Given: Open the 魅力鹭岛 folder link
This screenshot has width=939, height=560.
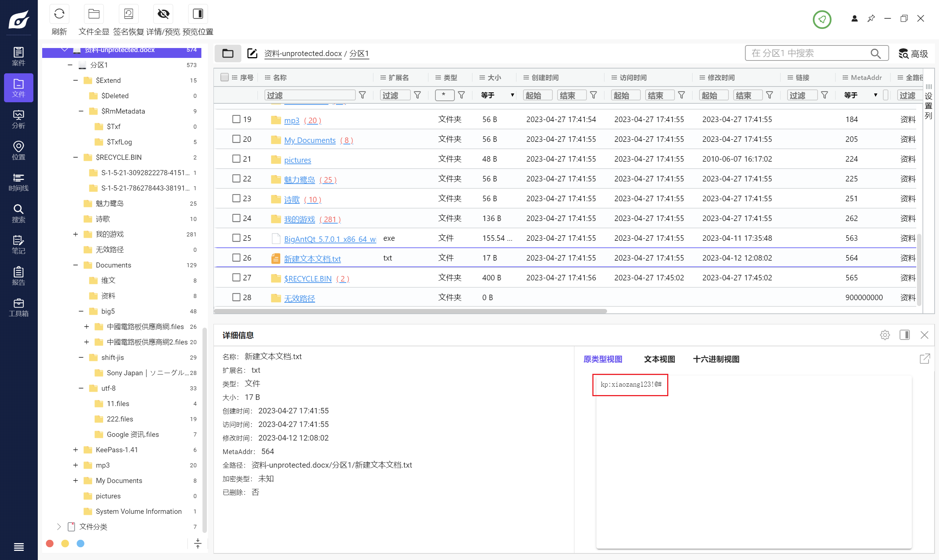Looking at the screenshot, I should [299, 180].
